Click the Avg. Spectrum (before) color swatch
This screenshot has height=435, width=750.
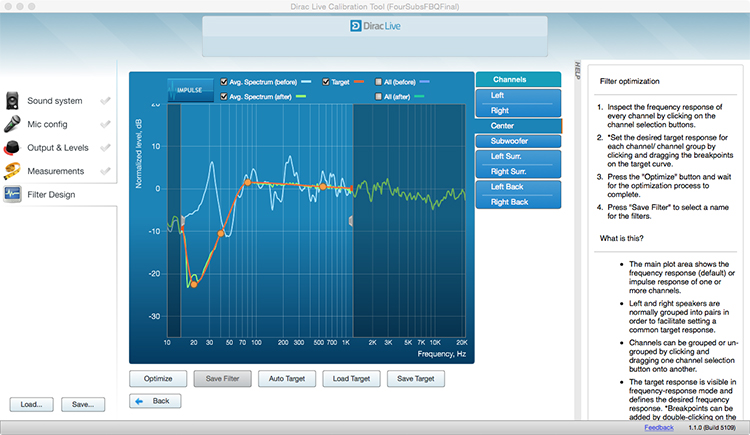click(306, 82)
